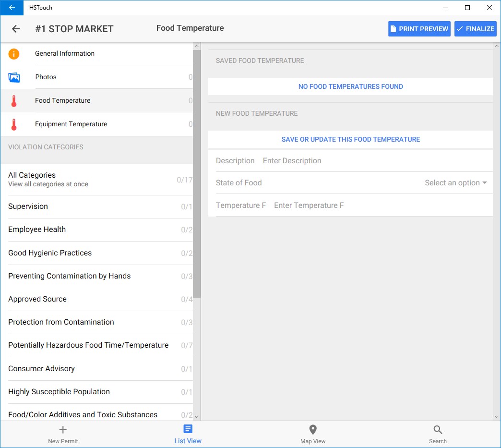Click the New Permit plus icon
Screen dimensions: 501x448
[x=63, y=429]
